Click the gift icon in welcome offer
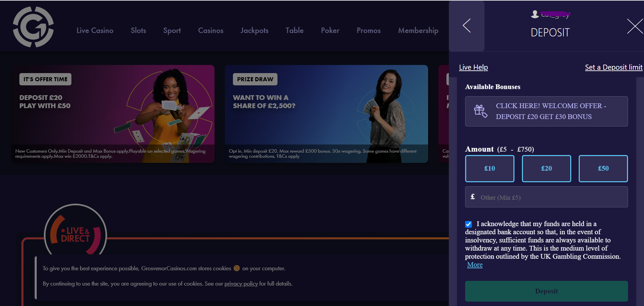This screenshot has height=306, width=644. 480,111
